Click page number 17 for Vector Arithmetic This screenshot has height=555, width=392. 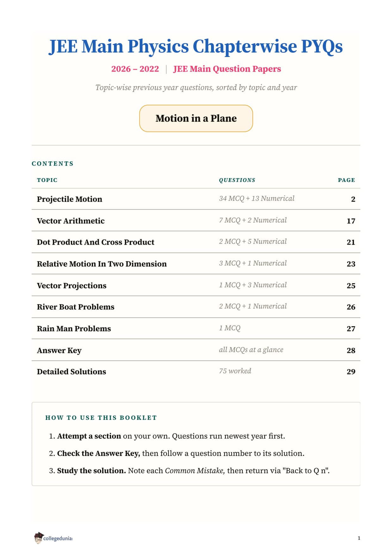click(351, 221)
